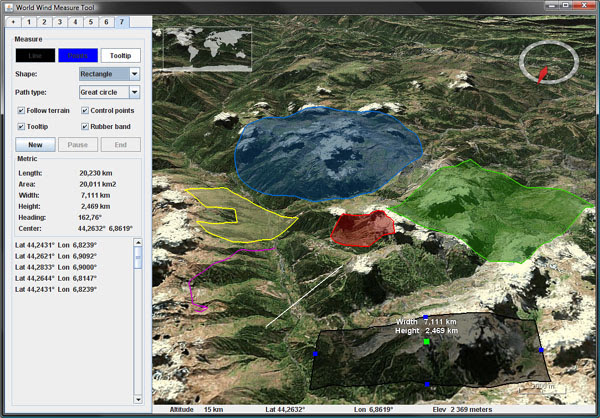Click the magenta path line
The height and width of the screenshot is (418, 600).
(x=214, y=264)
